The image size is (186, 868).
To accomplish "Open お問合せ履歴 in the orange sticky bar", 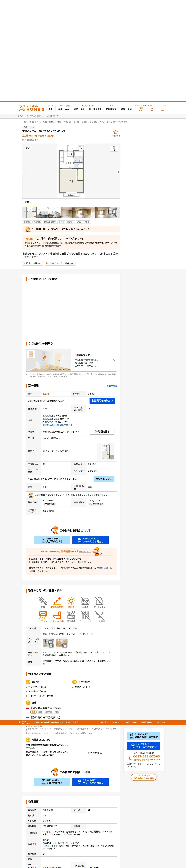I will tap(146, 722).
